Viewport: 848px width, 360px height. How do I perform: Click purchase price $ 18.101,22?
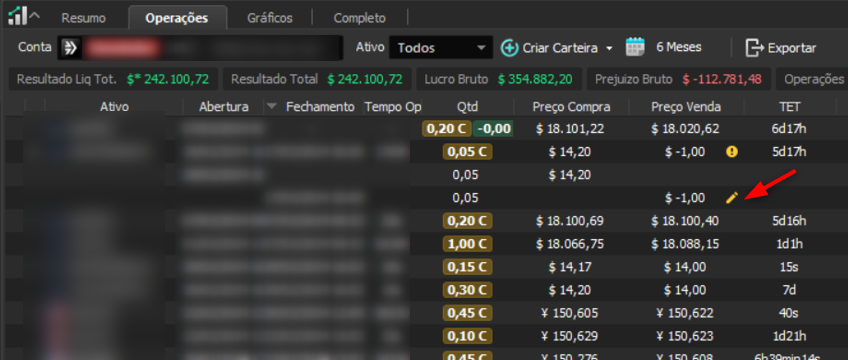(570, 129)
